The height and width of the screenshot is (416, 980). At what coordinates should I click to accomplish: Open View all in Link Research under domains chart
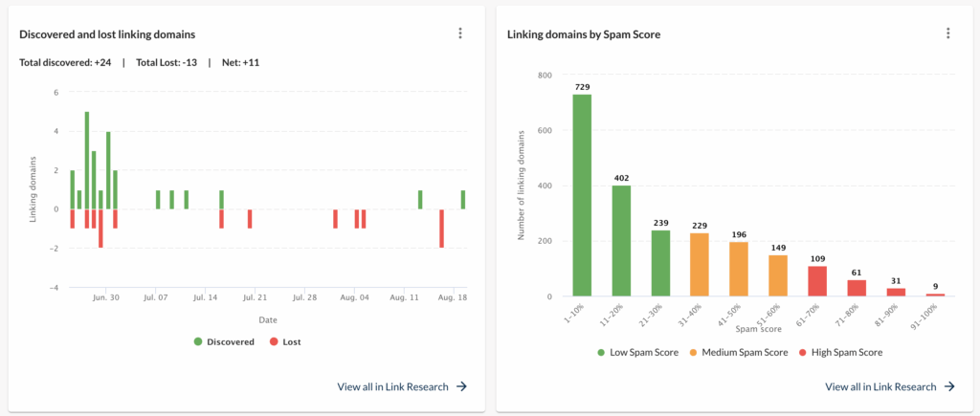(392, 386)
